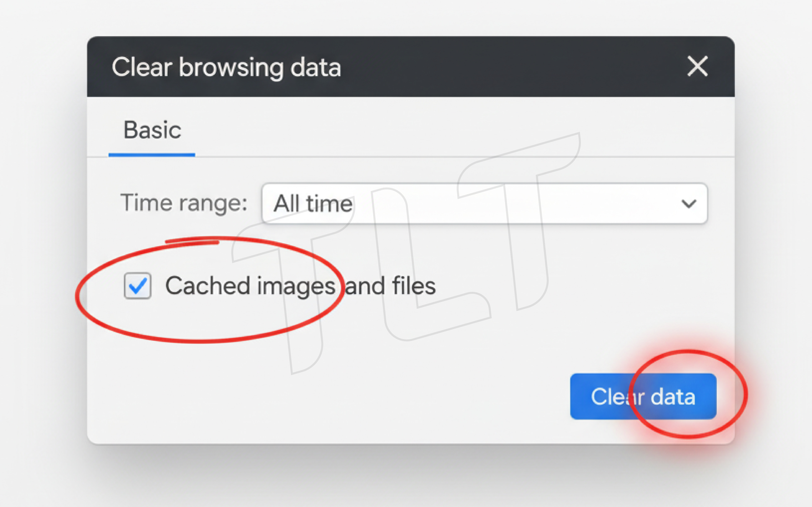812x507 pixels.
Task: Switch to the Basic tab
Action: coord(152,130)
